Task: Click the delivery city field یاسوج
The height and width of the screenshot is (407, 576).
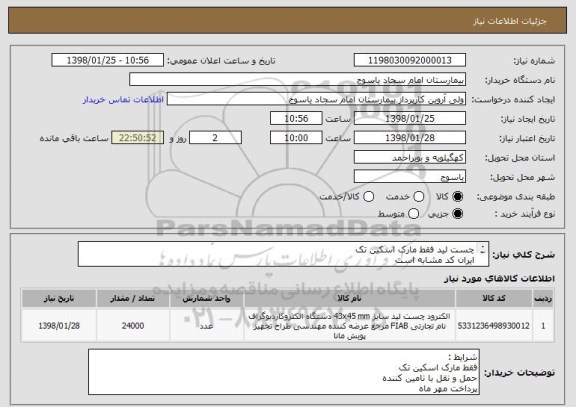Action: click(x=410, y=177)
